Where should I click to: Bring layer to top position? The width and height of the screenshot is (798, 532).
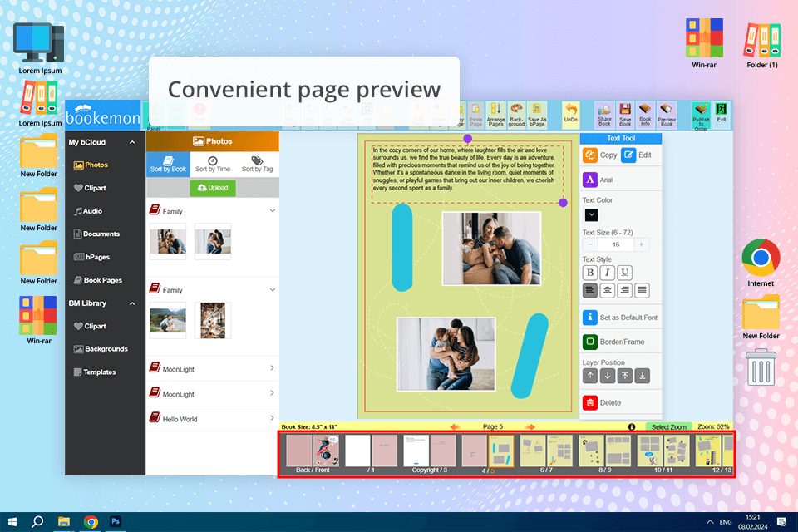click(624, 377)
